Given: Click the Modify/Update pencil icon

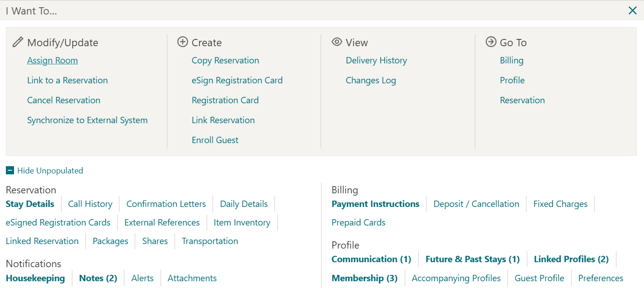Looking at the screenshot, I should [18, 41].
